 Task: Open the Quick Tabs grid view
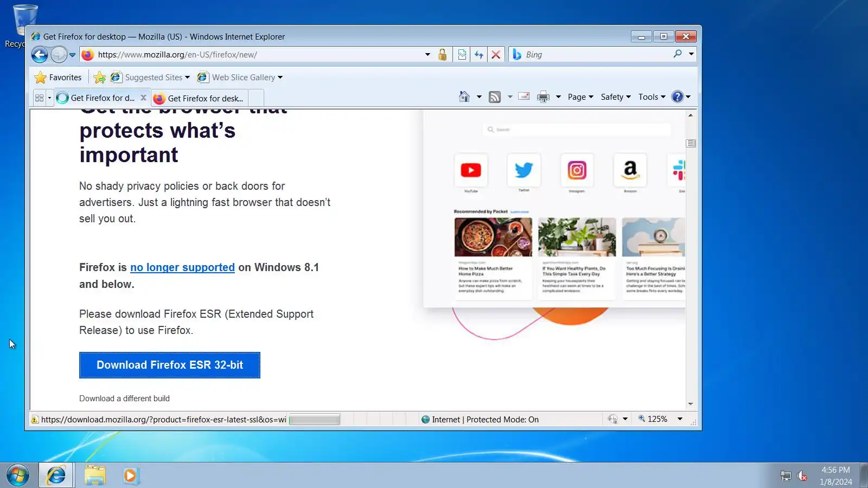(x=39, y=98)
